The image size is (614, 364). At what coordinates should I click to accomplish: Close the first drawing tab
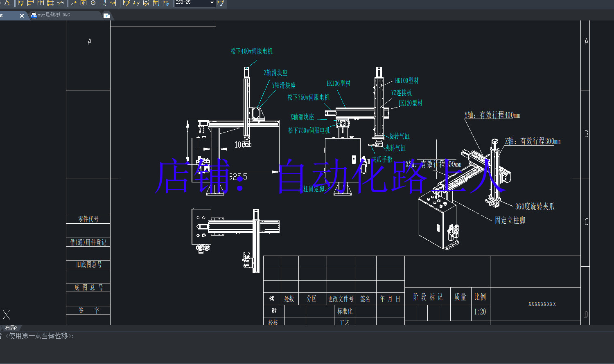coord(22,16)
